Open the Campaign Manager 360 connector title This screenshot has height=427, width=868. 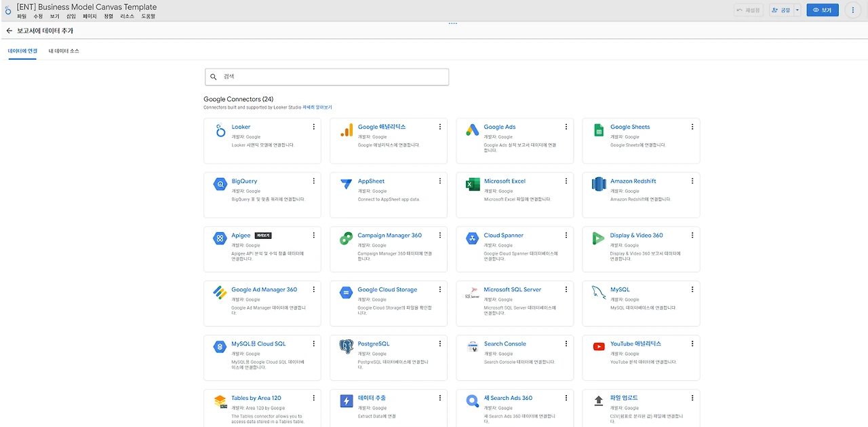click(389, 236)
